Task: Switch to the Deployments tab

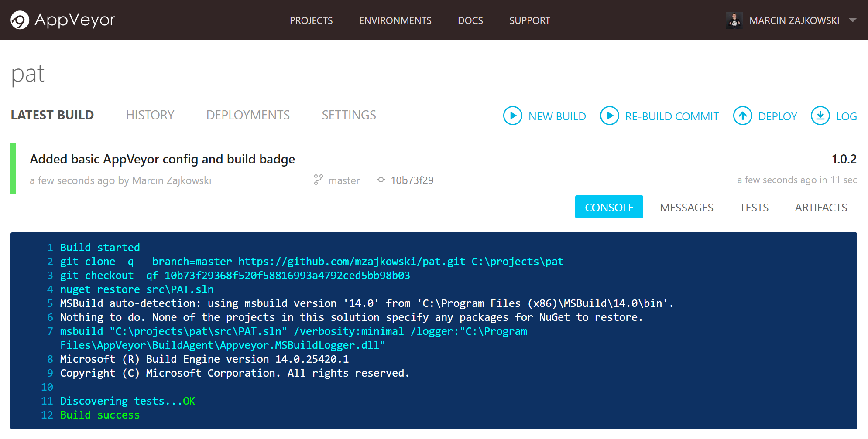Action: (x=248, y=115)
